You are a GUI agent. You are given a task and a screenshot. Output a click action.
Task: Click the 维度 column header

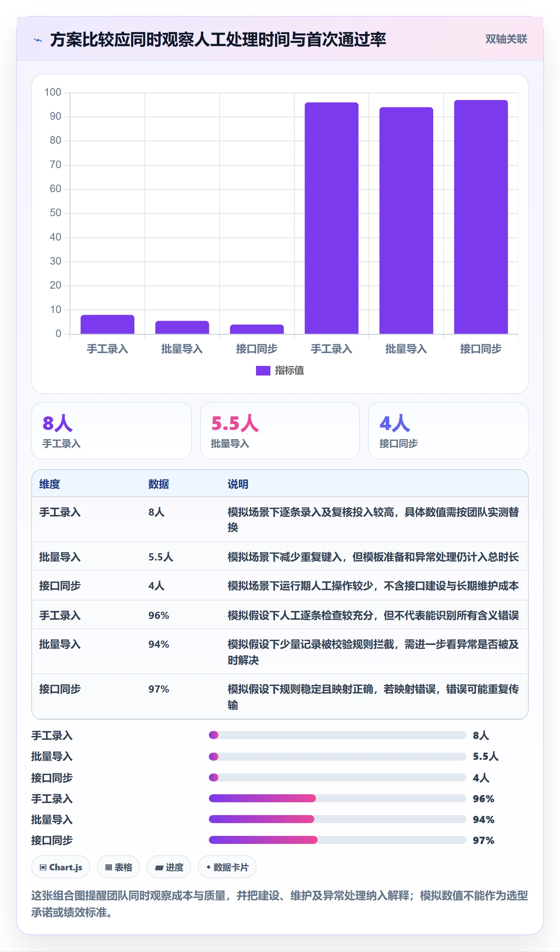click(x=50, y=484)
